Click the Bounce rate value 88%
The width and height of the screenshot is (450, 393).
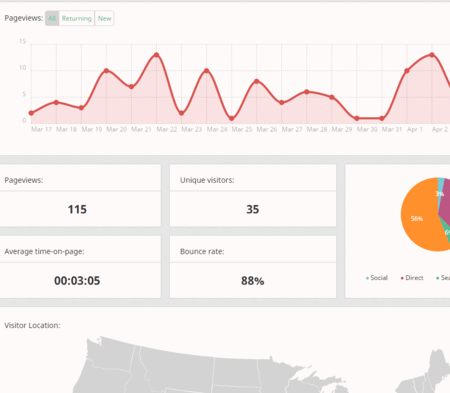coord(253,281)
